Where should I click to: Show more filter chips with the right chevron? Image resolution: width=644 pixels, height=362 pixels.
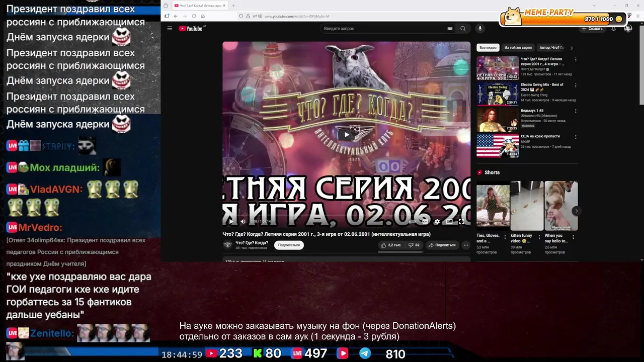click(x=572, y=48)
